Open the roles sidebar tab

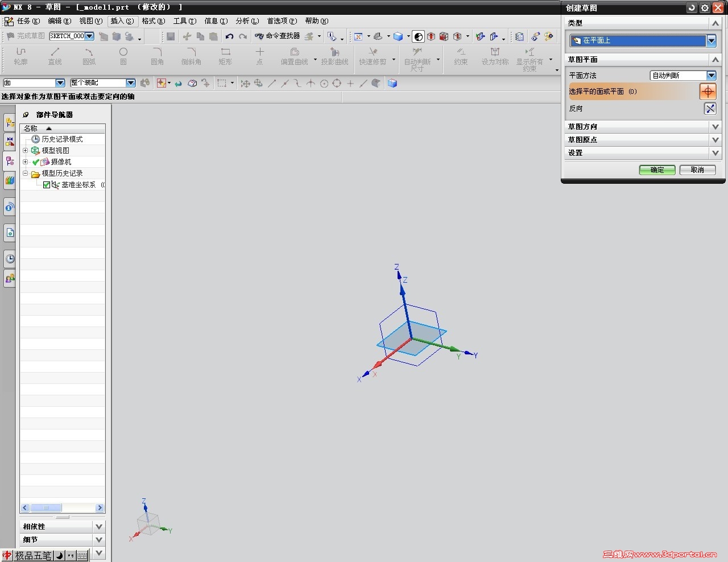click(x=10, y=279)
